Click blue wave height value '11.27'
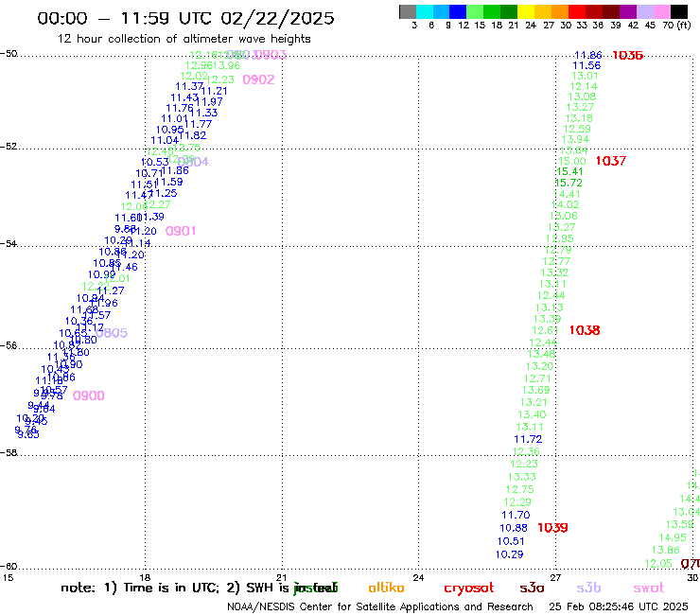The height and width of the screenshot is (615, 700). pyautogui.click(x=111, y=290)
